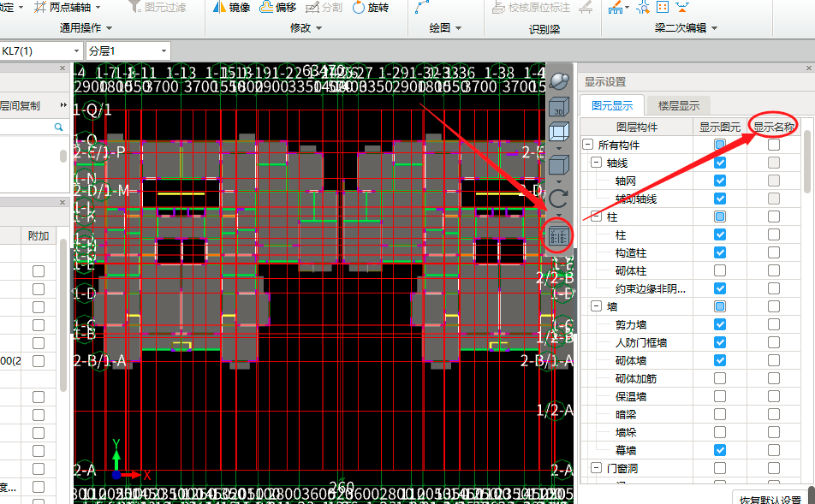Click the orange dotted square icon in 梁二次编辑

(663, 8)
